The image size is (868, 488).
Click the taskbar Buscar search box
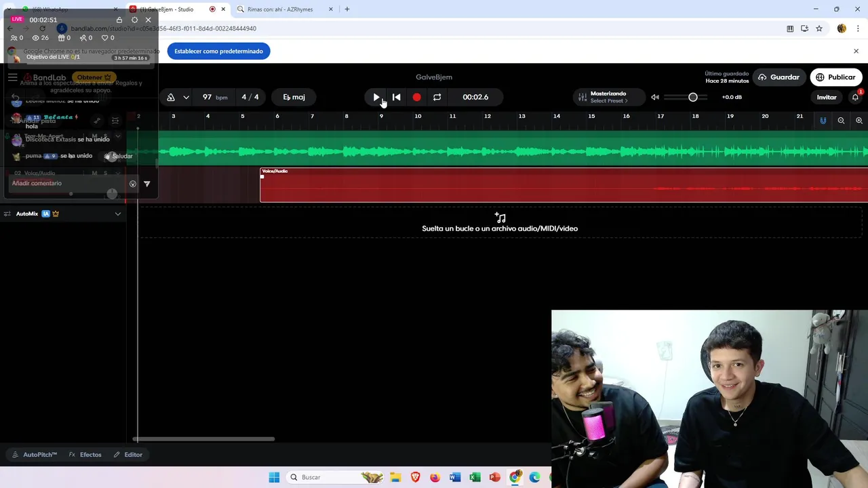[336, 477]
